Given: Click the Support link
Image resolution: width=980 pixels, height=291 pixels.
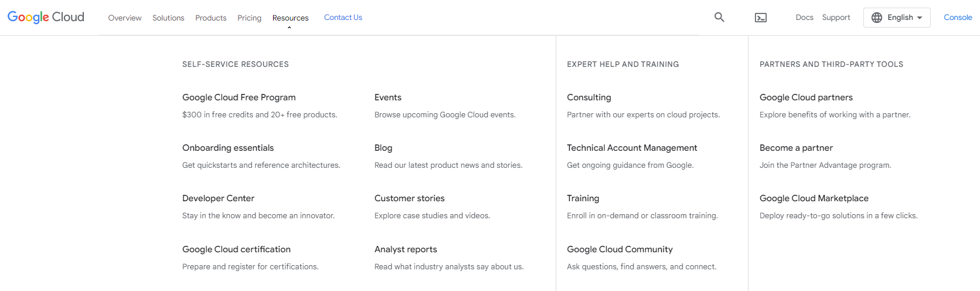Looking at the screenshot, I should tap(836, 18).
